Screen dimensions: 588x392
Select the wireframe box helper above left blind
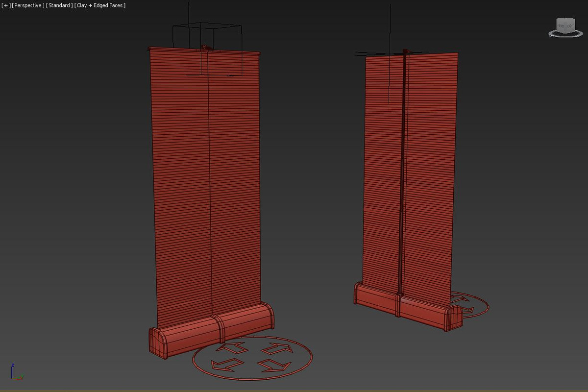(x=207, y=49)
